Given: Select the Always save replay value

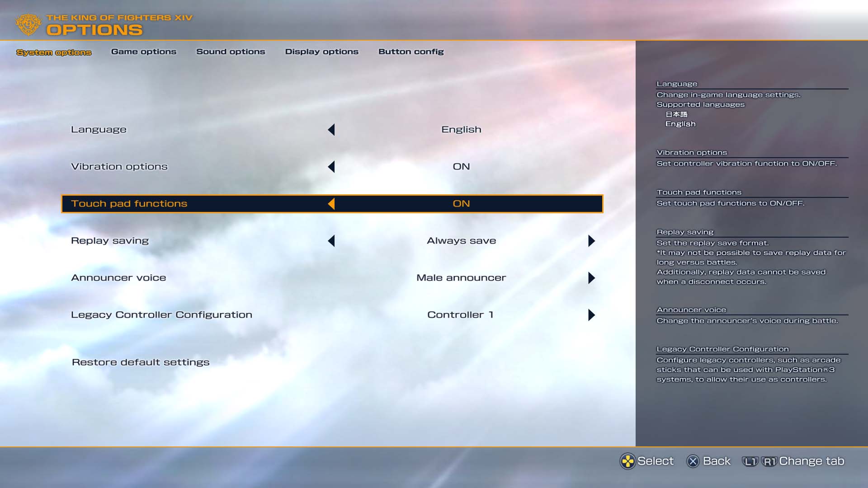Looking at the screenshot, I should (x=461, y=241).
